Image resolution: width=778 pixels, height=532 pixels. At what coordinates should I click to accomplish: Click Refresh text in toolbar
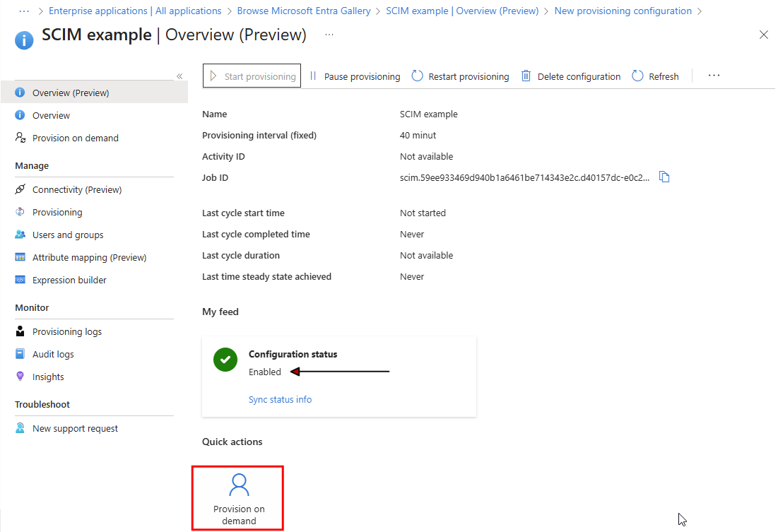[x=664, y=76]
